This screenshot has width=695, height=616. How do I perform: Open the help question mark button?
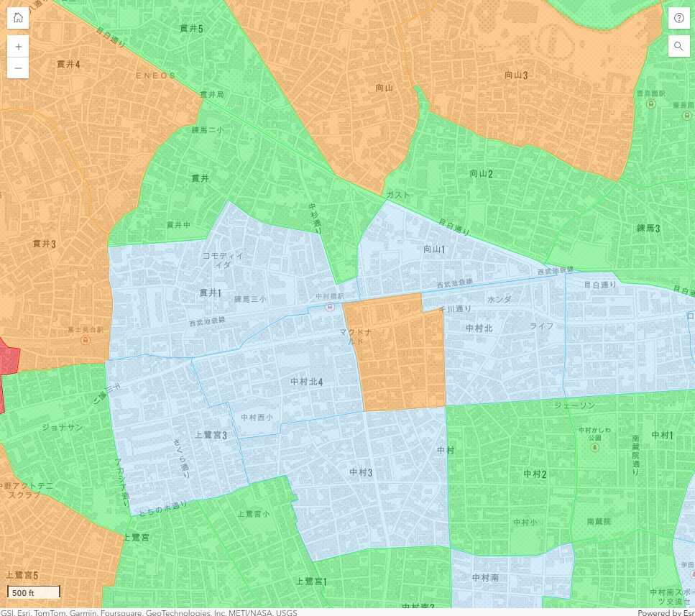point(678,18)
